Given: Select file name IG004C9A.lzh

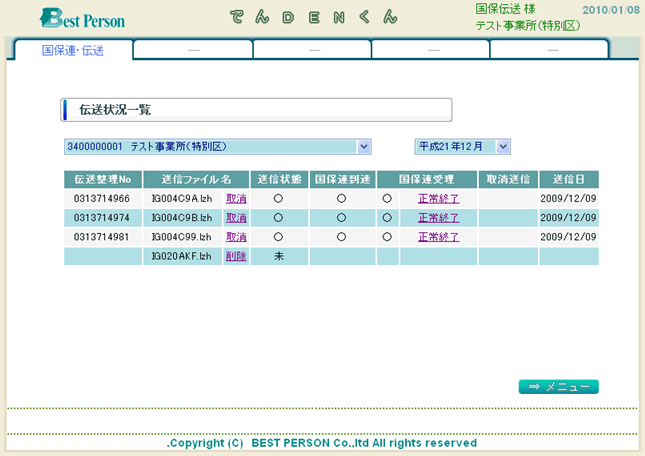Looking at the screenshot, I should (x=182, y=199).
